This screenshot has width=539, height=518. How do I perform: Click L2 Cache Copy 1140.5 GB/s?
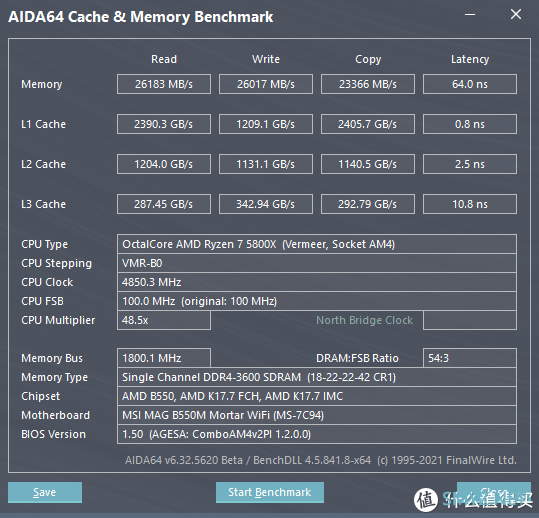tap(368, 164)
